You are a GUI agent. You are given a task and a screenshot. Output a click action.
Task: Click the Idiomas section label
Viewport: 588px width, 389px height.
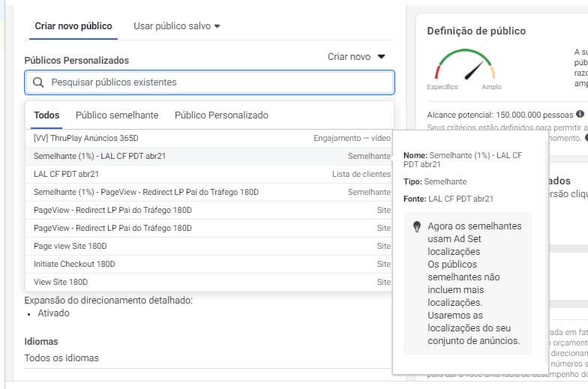[41, 342]
